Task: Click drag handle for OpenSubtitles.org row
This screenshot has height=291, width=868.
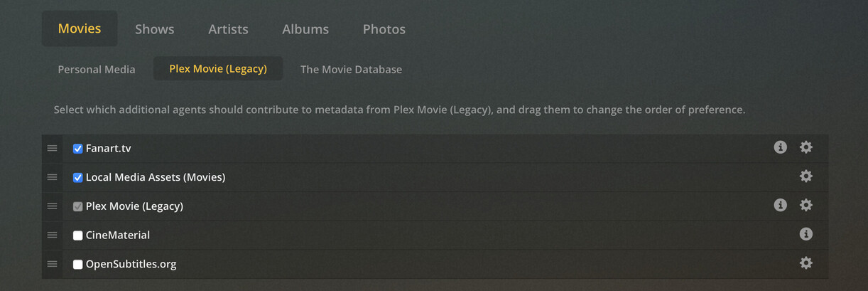Action: [x=52, y=264]
